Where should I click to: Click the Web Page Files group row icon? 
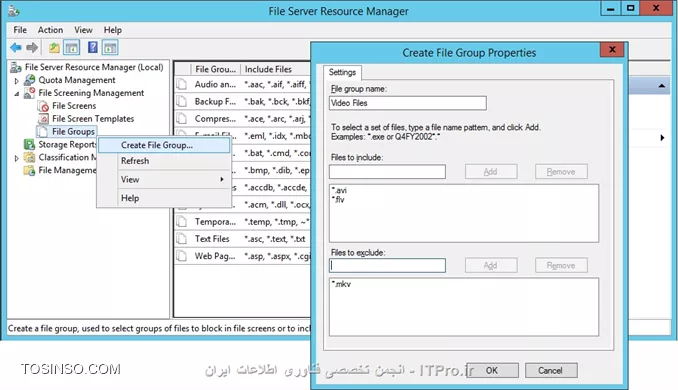point(182,256)
